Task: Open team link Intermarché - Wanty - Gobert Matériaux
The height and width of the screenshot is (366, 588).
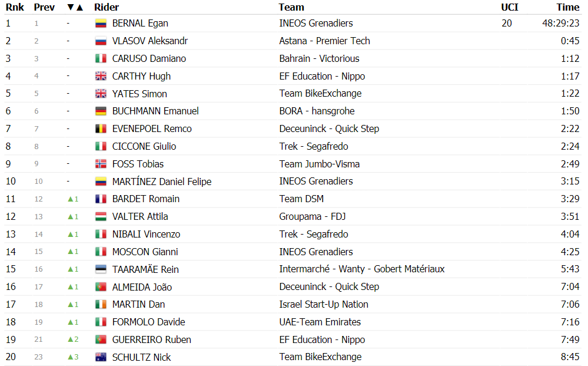Action: (361, 269)
